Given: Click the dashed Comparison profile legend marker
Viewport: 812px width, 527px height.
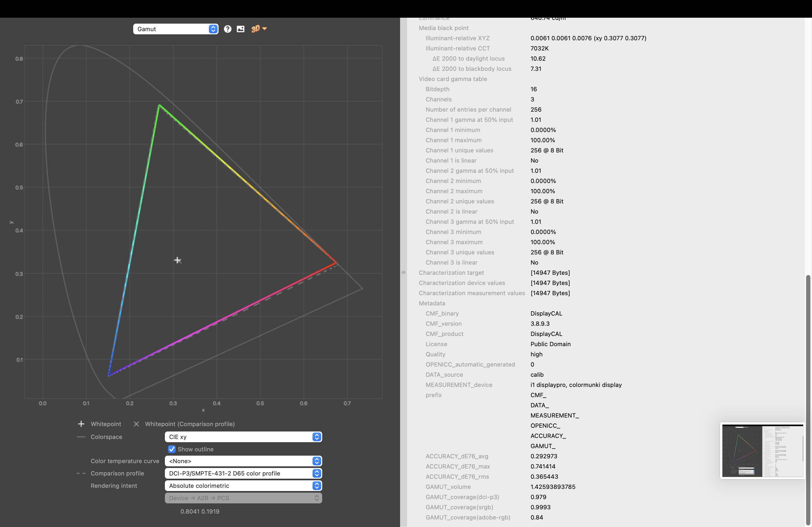Looking at the screenshot, I should pos(81,473).
